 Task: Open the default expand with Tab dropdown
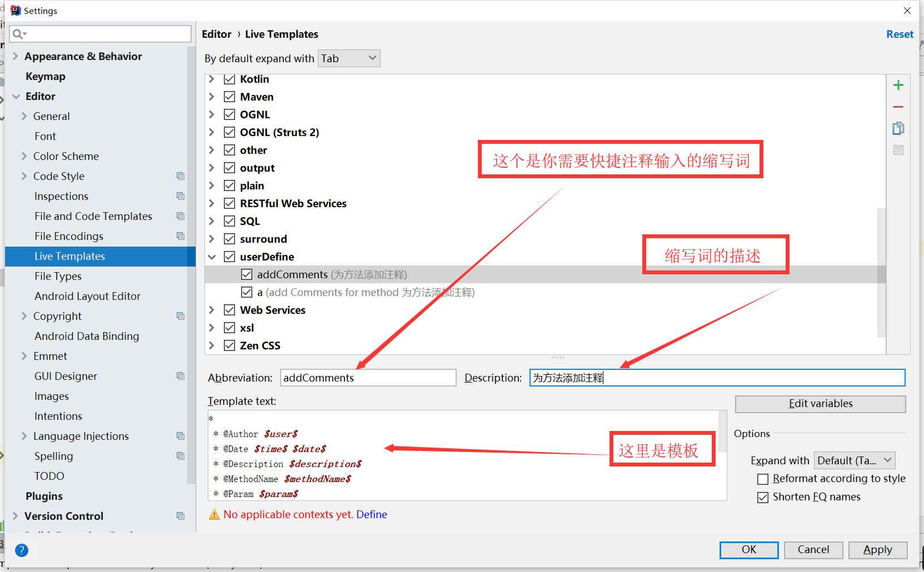349,58
